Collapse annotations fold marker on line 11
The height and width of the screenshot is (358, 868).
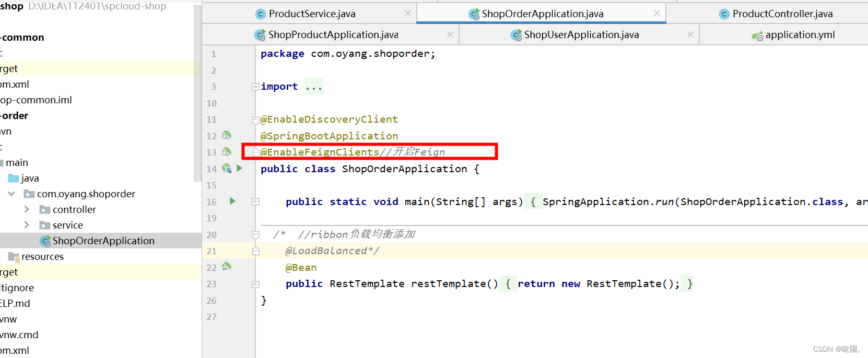(x=256, y=120)
